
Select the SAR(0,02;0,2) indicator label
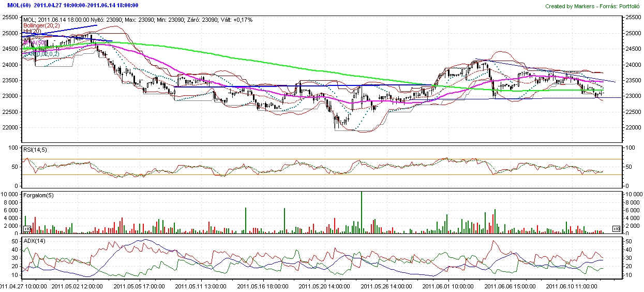coord(41,53)
